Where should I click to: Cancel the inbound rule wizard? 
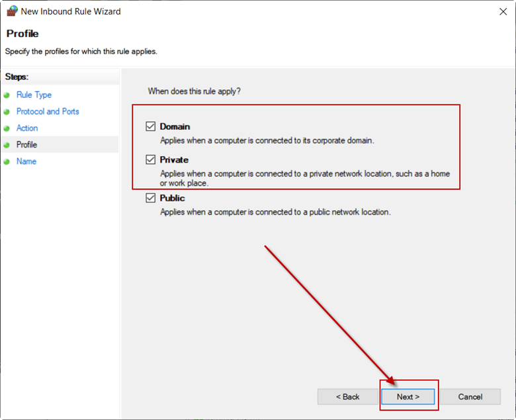click(470, 397)
